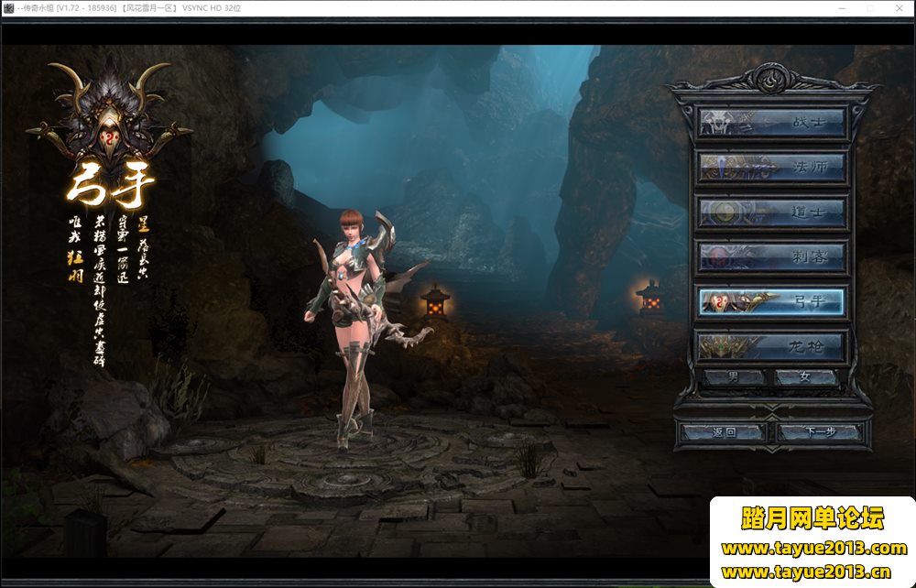Go back with the 返回 button
Screen dimensions: 916x588
click(724, 432)
